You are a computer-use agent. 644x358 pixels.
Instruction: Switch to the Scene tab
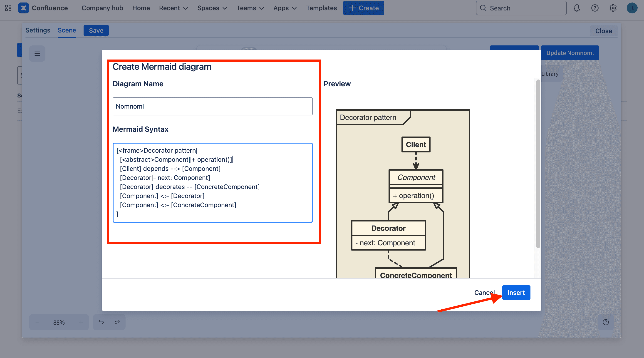tap(67, 30)
